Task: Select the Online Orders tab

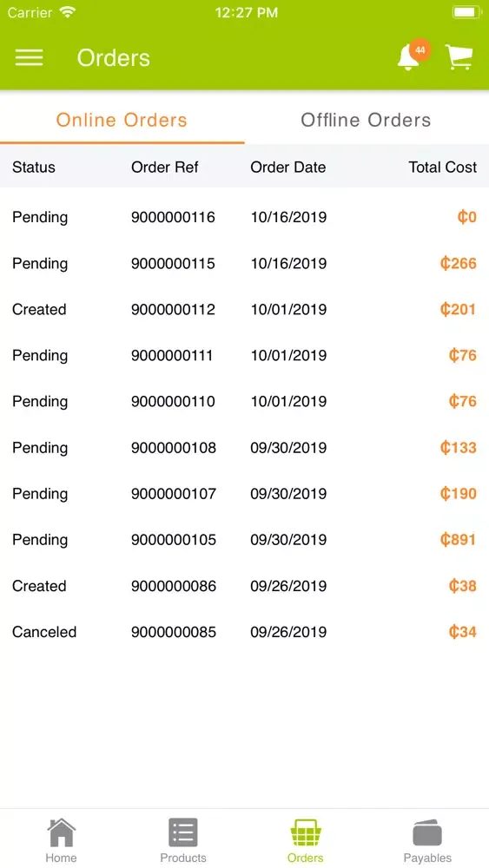Action: [122, 120]
